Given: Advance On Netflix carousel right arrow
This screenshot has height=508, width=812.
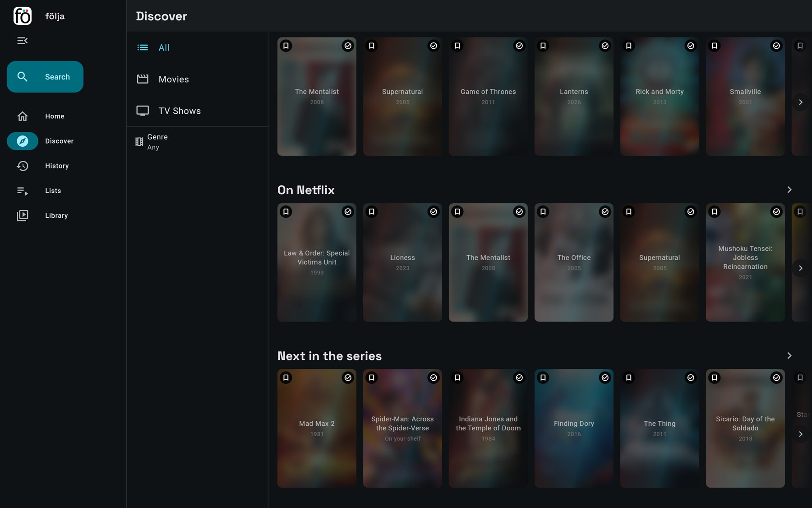Looking at the screenshot, I should [x=801, y=268].
